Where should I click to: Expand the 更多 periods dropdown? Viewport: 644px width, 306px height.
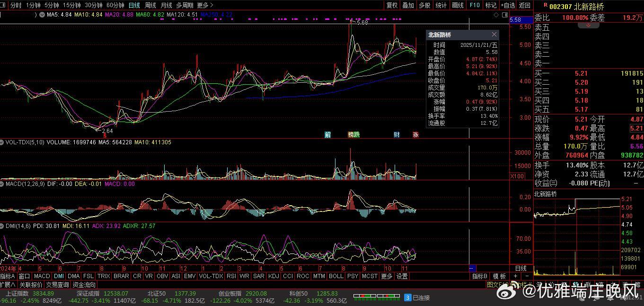[x=203, y=5]
